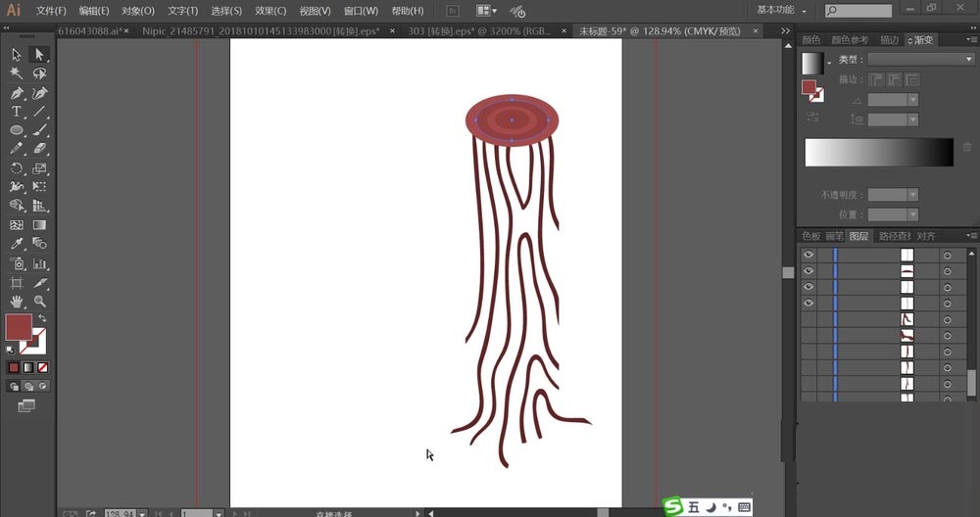This screenshot has height=517, width=980.
Task: Select the Ellipse tool
Action: coord(17,130)
